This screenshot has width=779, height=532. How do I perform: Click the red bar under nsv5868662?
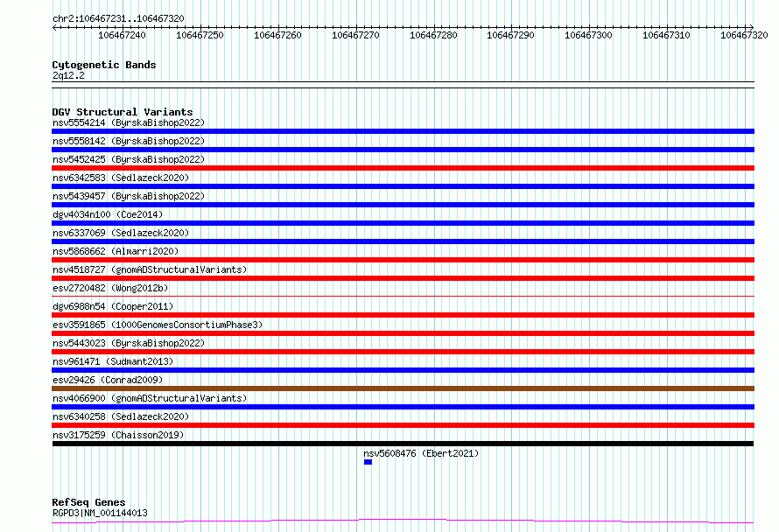(403, 260)
